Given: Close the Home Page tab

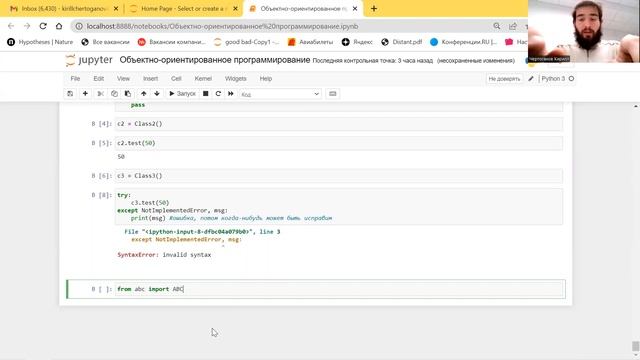Looking at the screenshot, I should tap(235, 9).
